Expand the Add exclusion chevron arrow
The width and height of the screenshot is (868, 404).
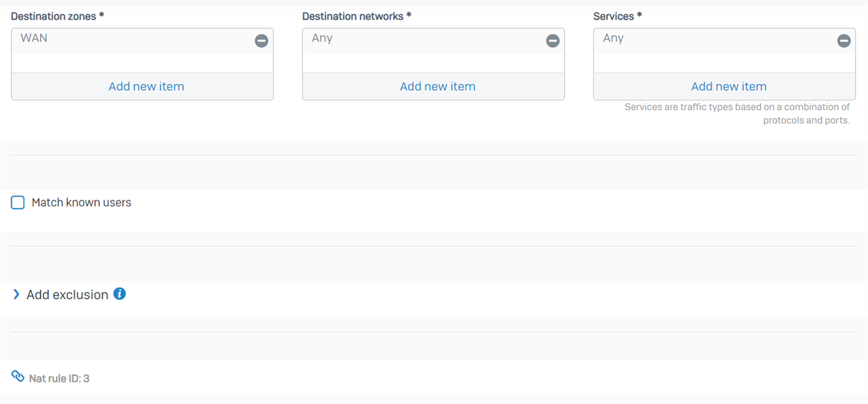16,295
